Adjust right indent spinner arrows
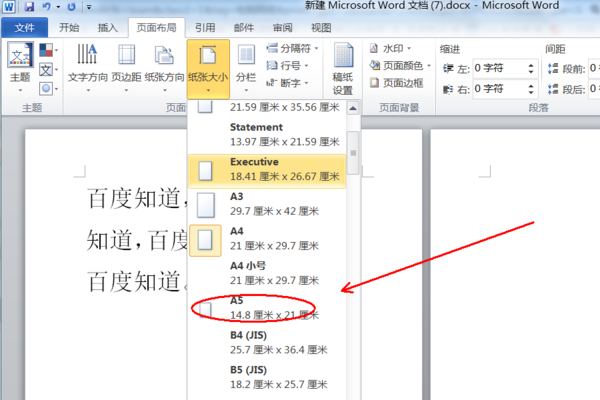Viewport: 600px width, 400px height. 531,89
